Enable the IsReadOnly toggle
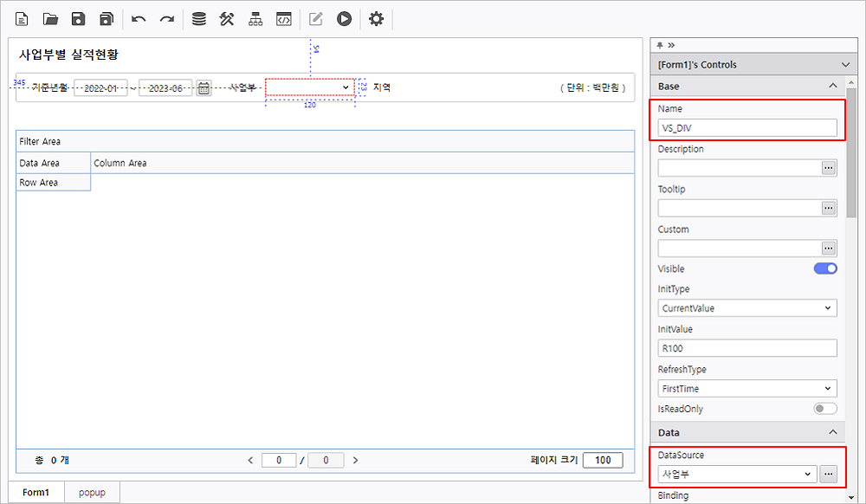This screenshot has width=866, height=504. coord(825,409)
